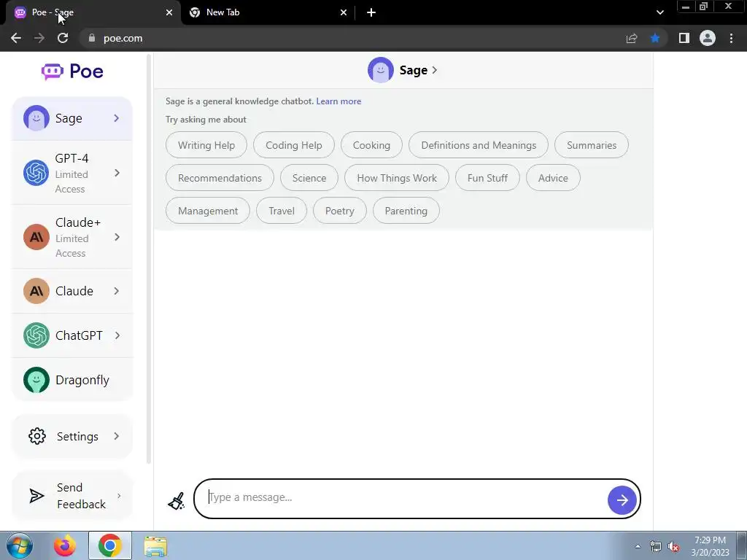
Task: Select Definitions and Meanings suggestion
Action: point(479,145)
